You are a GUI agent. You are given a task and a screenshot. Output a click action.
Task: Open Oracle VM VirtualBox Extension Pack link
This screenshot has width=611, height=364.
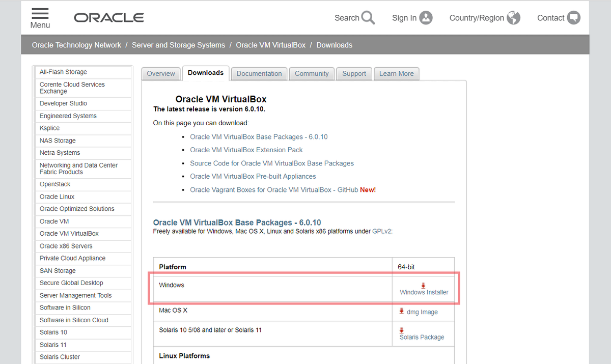[x=246, y=150]
